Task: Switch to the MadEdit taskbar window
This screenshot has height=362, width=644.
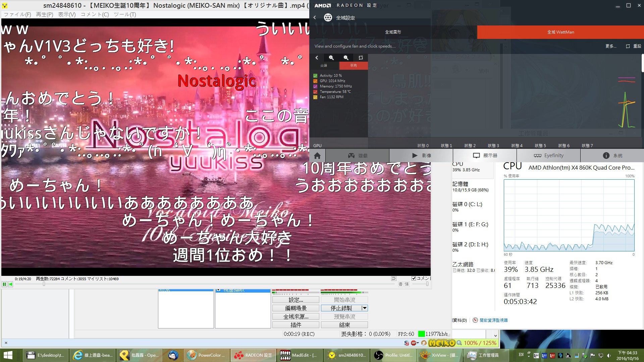Action: click(x=300, y=355)
